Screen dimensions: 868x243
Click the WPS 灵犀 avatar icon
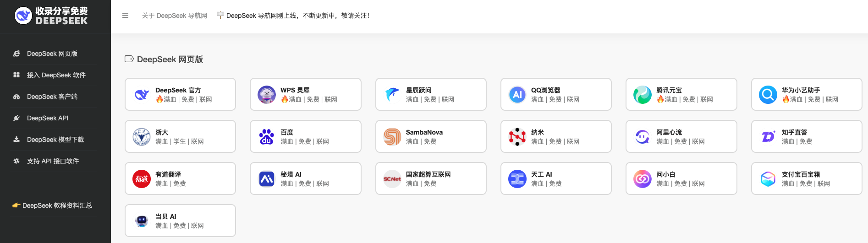[267, 95]
